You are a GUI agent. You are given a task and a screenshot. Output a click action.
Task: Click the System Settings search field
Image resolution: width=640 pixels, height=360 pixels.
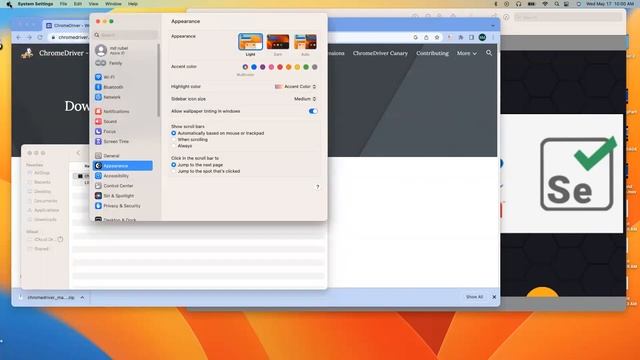tap(125, 35)
